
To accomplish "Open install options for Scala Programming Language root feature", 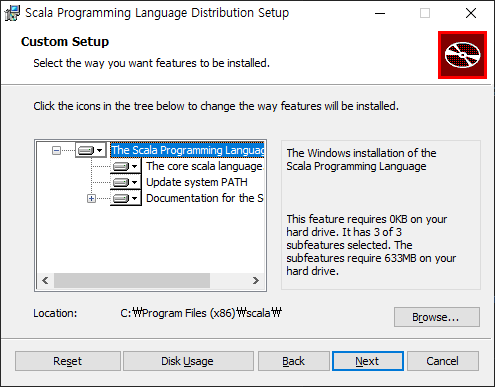I will tap(90, 150).
